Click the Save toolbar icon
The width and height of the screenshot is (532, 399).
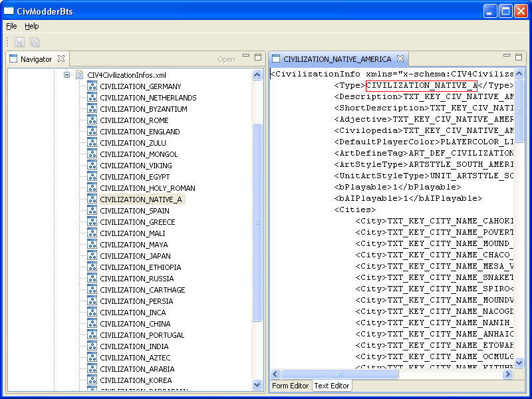pos(19,42)
